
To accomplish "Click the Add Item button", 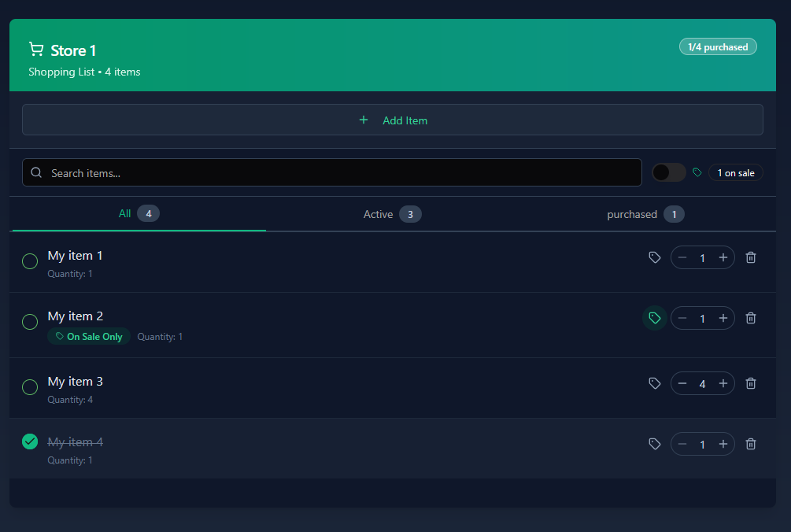I will [392, 120].
